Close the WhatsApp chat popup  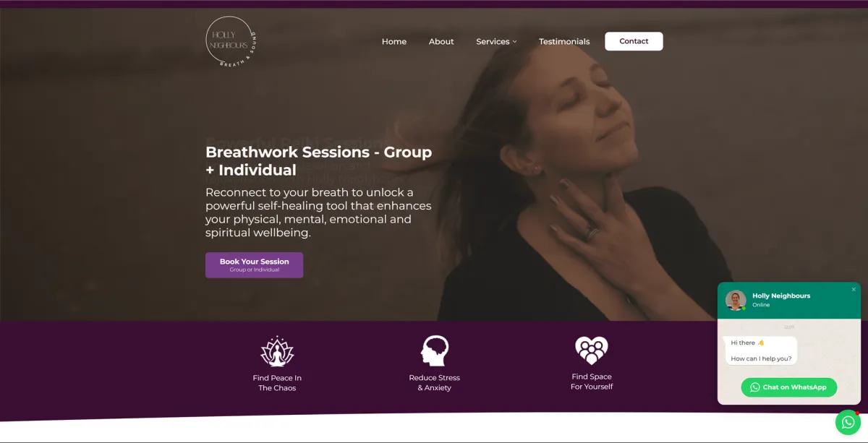pyautogui.click(x=854, y=289)
